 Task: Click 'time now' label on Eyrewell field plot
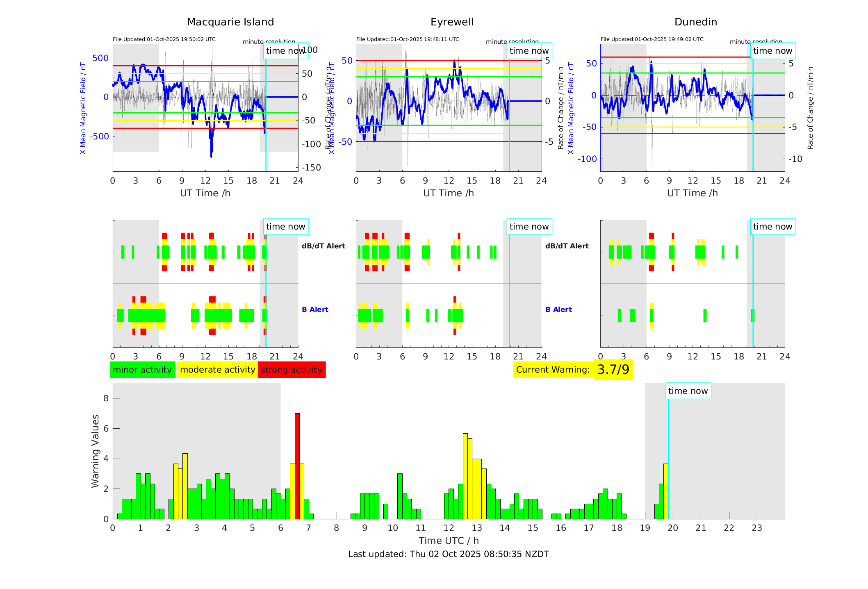coord(529,51)
